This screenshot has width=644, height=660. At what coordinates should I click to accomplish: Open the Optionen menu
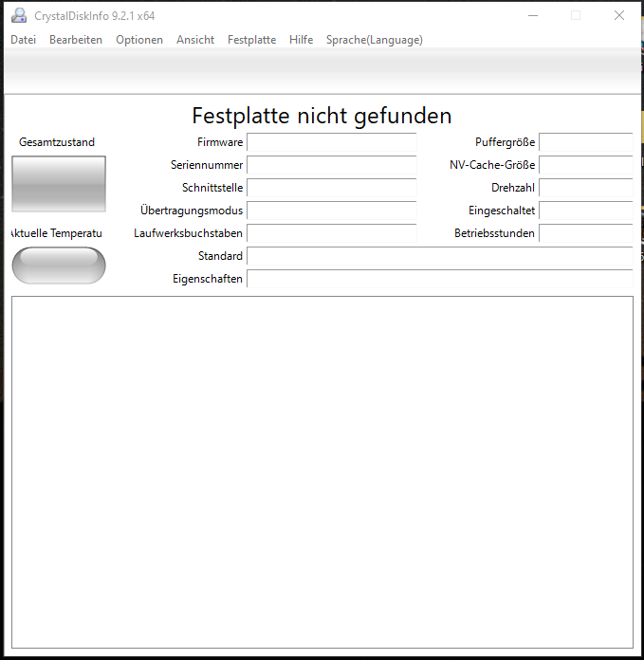pos(139,40)
